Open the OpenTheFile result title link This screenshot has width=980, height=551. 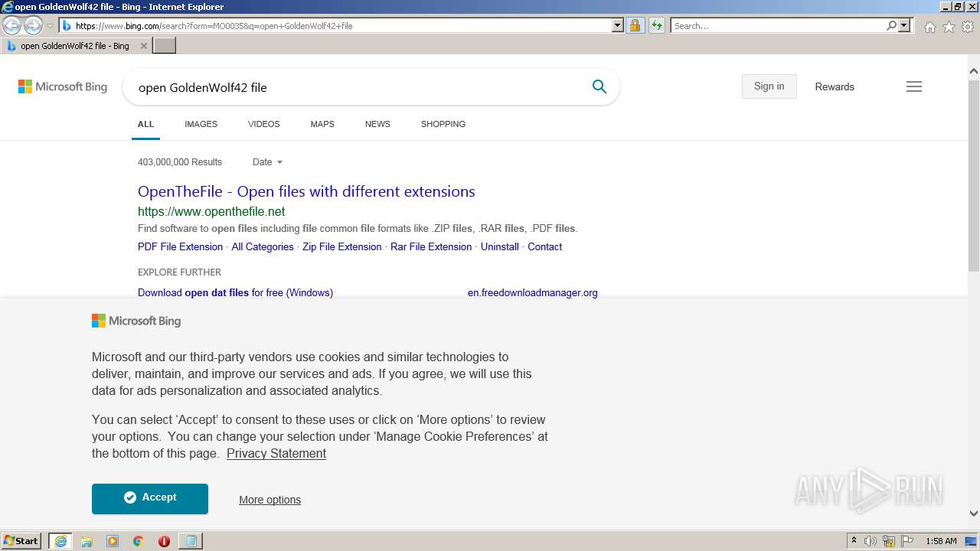(x=306, y=191)
